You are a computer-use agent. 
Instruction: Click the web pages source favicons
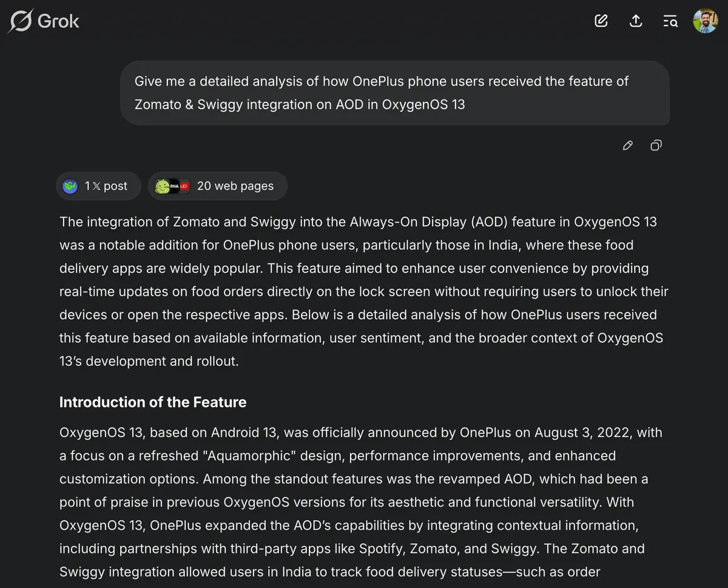(172, 186)
